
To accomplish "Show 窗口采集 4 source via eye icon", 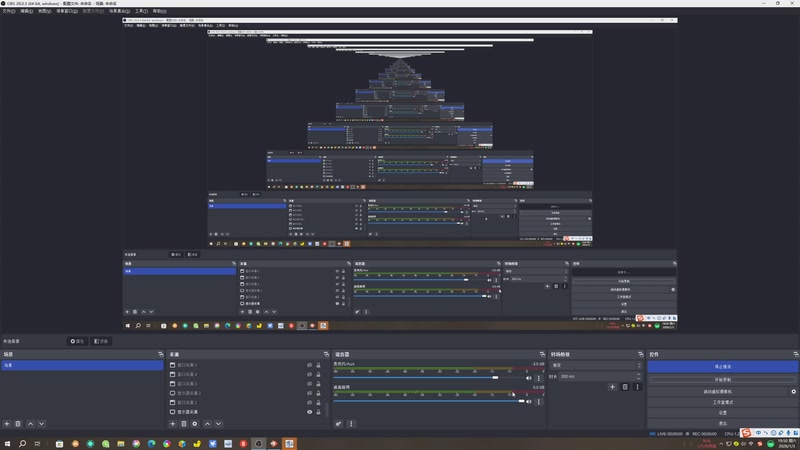I will (309, 374).
